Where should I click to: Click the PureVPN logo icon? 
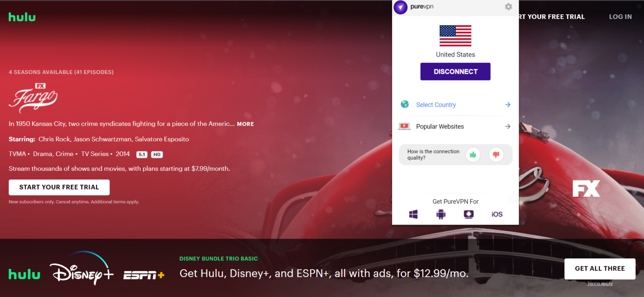point(400,7)
